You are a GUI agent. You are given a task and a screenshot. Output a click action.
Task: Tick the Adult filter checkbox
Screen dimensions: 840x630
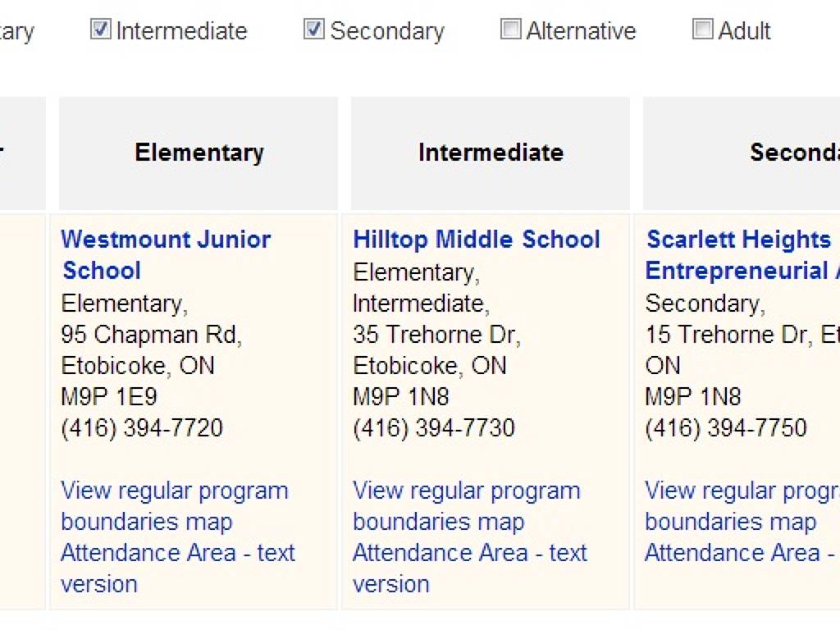tap(702, 30)
